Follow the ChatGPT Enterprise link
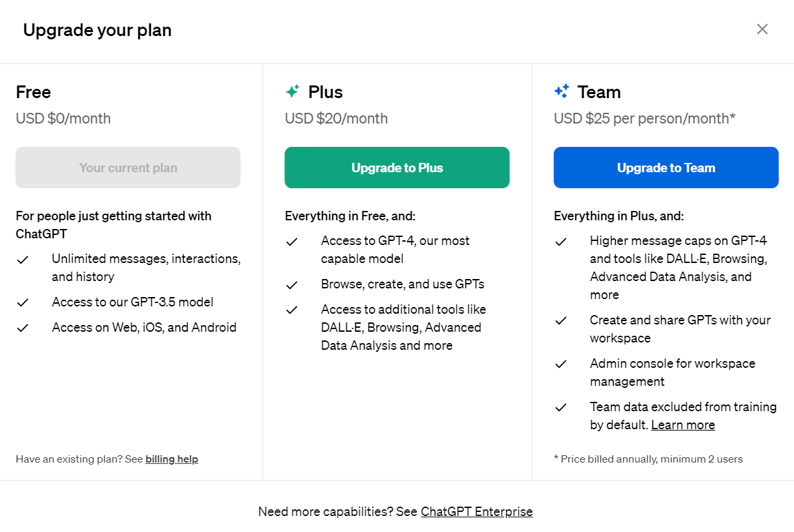This screenshot has width=794, height=532. click(477, 512)
